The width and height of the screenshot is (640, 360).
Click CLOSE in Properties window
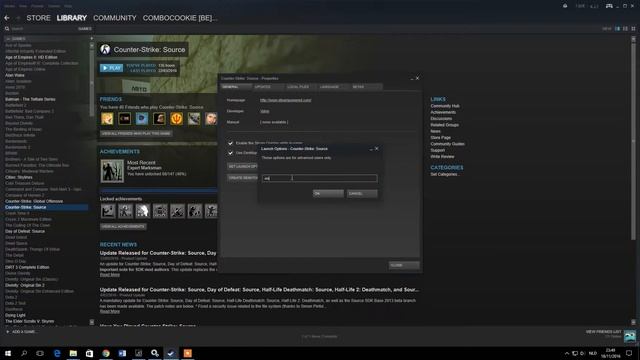point(404,265)
